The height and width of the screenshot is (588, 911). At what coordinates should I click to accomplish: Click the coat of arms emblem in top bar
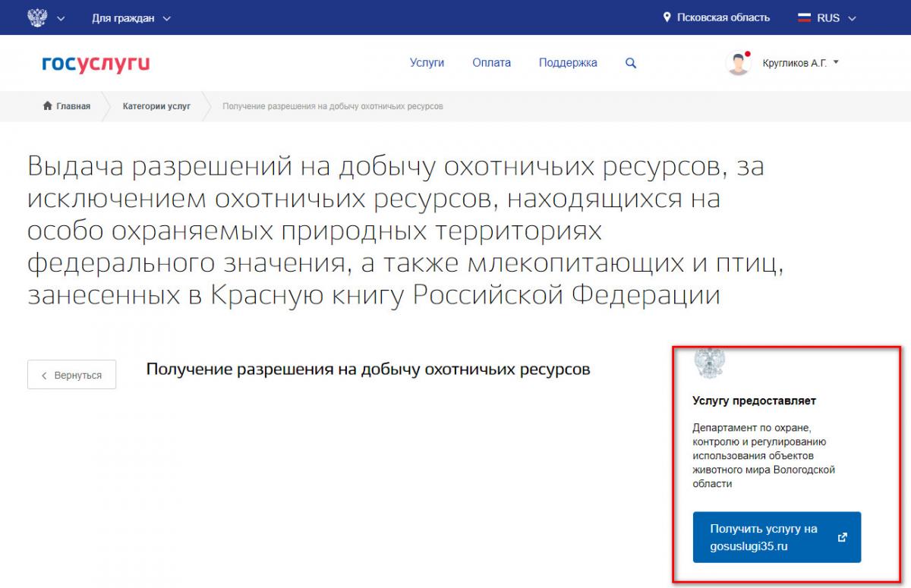point(36,17)
